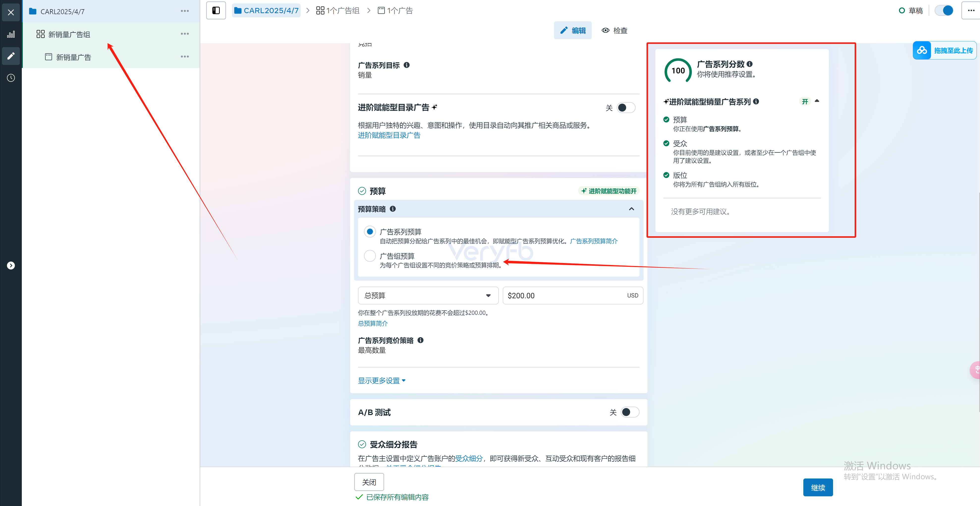Viewport: 980px width, 506px height.
Task: Click the 最高数量 bid strategy value
Action: pyautogui.click(x=372, y=350)
